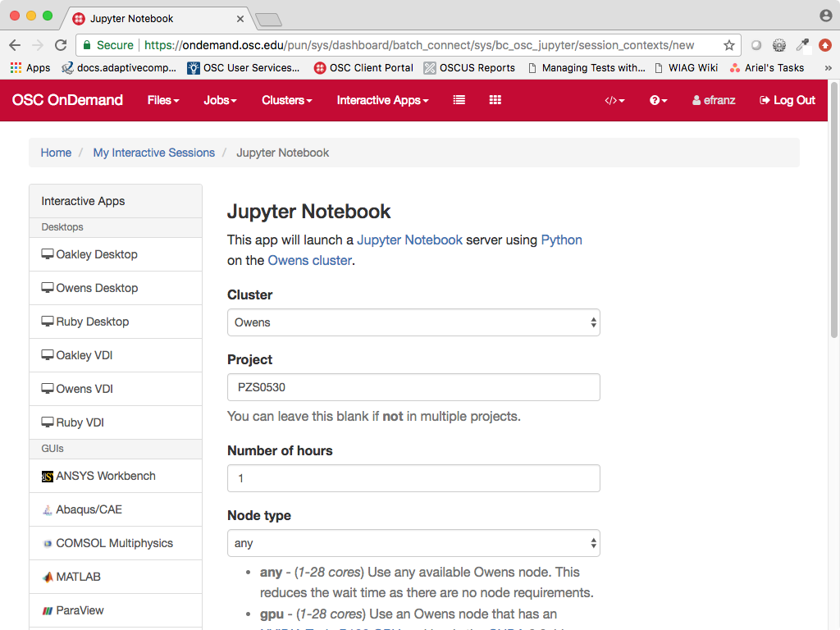840x630 pixels.
Task: Select Ruby VDI in the sidebar
Action: pyautogui.click(x=116, y=422)
